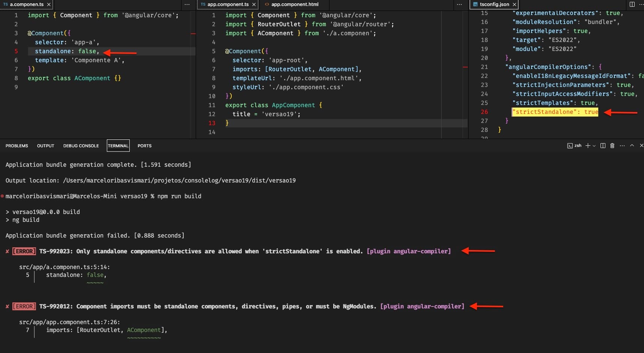Click the red error marker in a.componen.ts overview ruler
Screen dimensions: 644x353
point(193,34)
